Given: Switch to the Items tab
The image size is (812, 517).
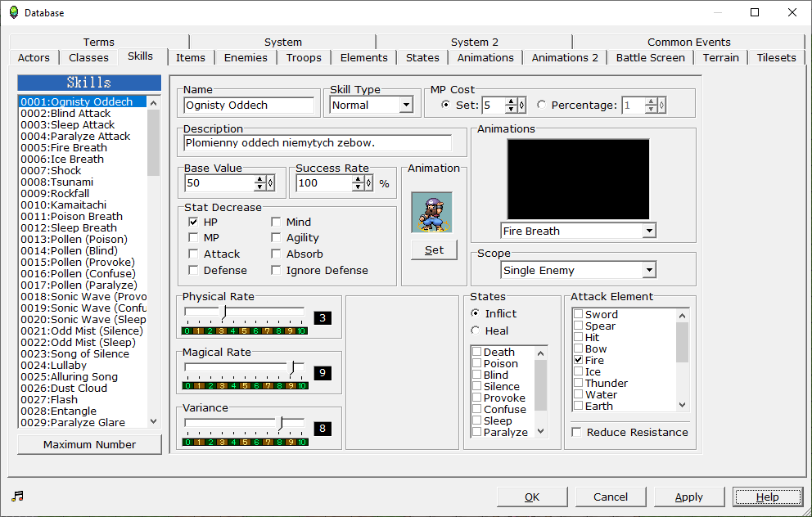Looking at the screenshot, I should coord(190,57).
